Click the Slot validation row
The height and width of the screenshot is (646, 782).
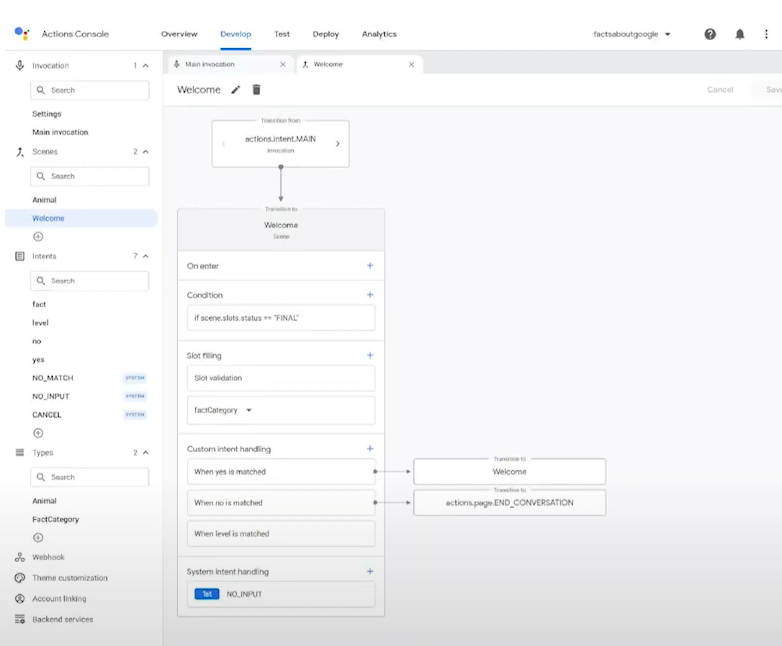[x=281, y=378]
